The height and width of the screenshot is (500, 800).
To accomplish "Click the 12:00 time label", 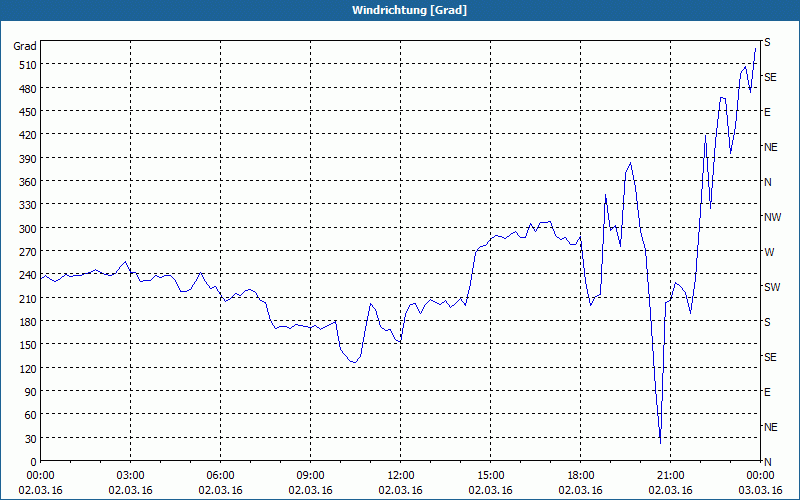I will click(x=401, y=476).
